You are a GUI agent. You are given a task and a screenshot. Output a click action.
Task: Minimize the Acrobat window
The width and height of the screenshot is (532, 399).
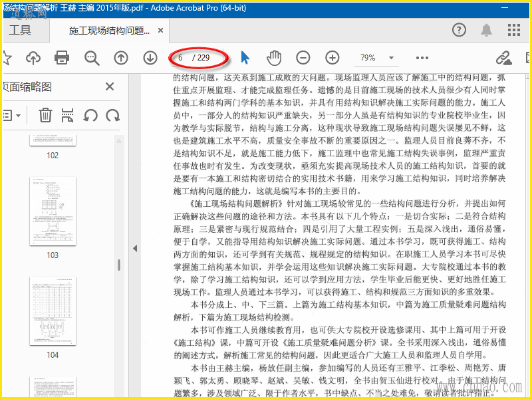pyautogui.click(x=505, y=7)
